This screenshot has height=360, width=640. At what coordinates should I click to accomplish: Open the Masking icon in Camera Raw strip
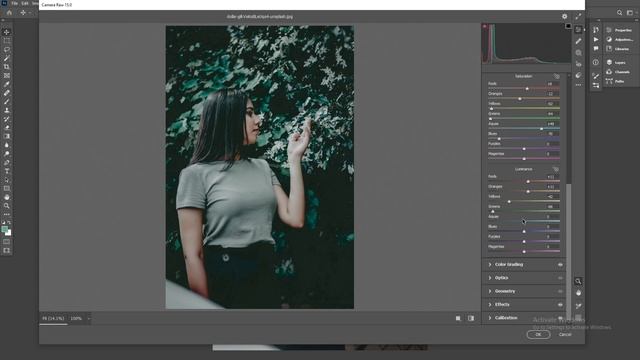578,53
